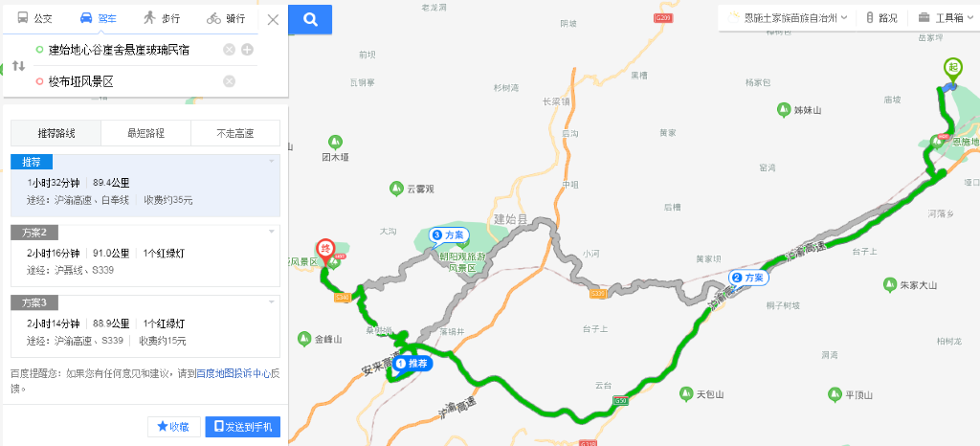Click the 3 方案 route label on map
This screenshot has width=980, height=446.
[449, 235]
